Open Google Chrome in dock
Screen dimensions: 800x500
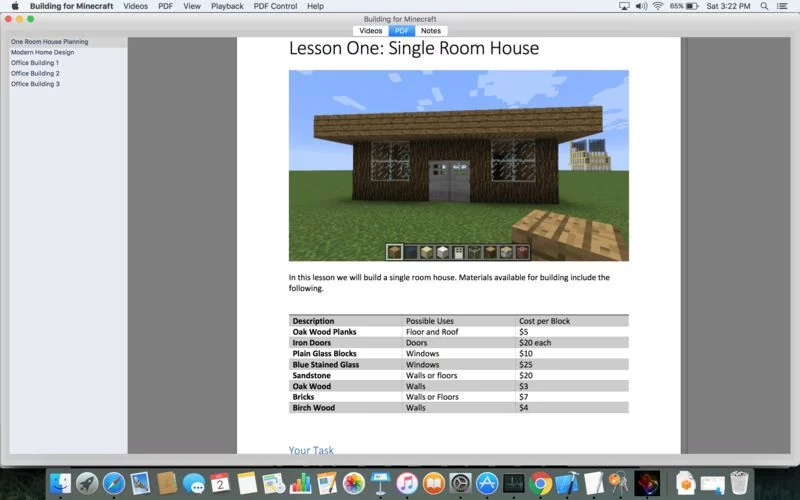(x=540, y=483)
